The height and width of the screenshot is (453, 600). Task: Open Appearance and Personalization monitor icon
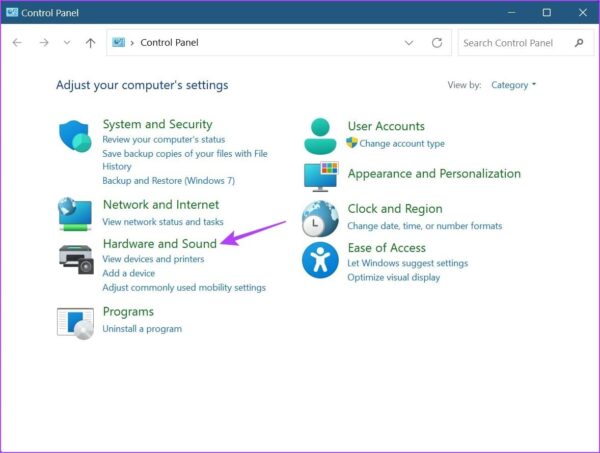(x=320, y=176)
